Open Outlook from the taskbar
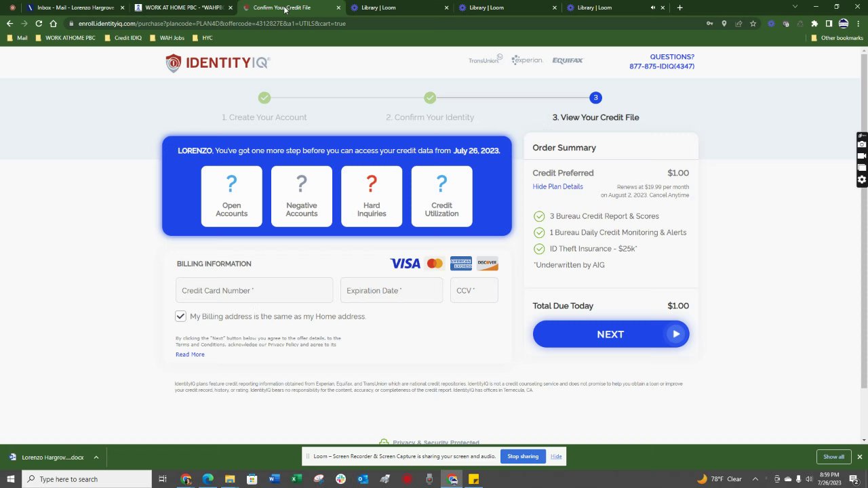The width and height of the screenshot is (868, 488). 363,479
